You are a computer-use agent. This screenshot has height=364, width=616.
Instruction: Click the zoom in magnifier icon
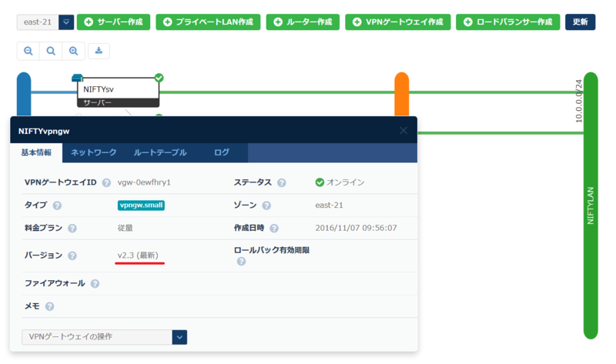coord(73,52)
